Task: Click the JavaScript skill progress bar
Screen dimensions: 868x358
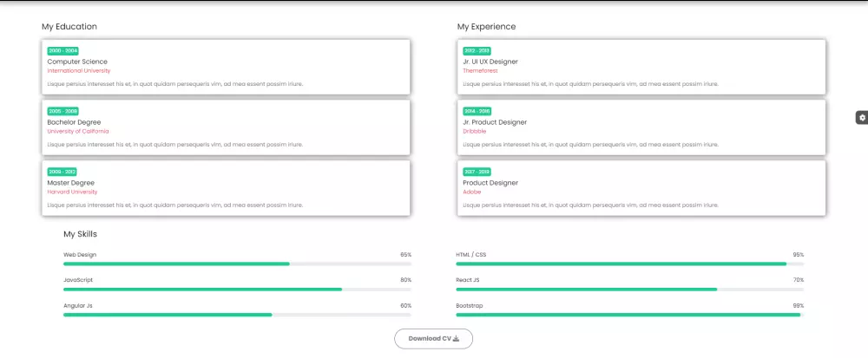Action: (x=237, y=289)
